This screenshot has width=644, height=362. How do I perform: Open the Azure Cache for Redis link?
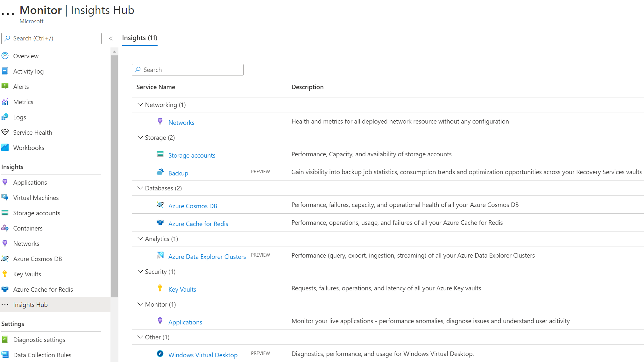(198, 224)
